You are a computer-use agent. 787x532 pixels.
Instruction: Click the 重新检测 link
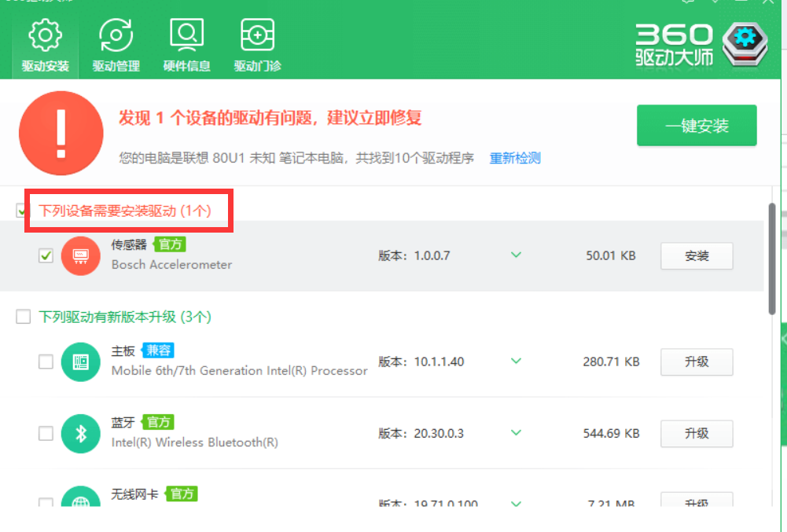pyautogui.click(x=515, y=158)
